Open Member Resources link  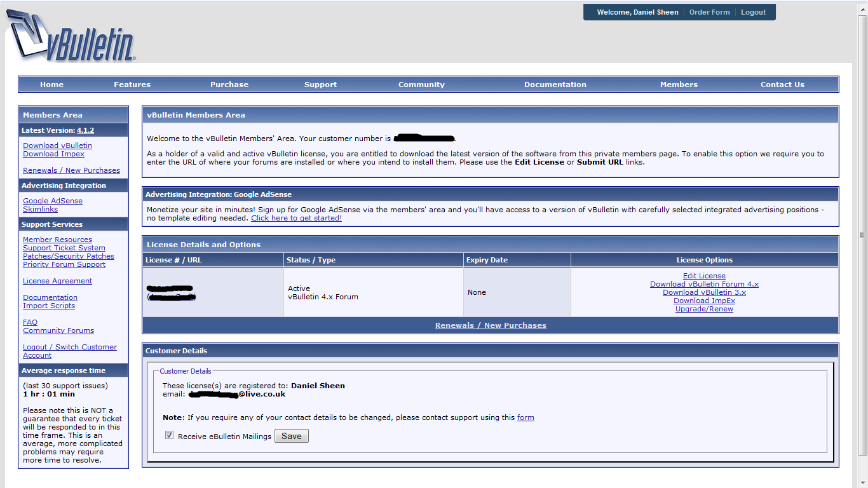coord(57,240)
